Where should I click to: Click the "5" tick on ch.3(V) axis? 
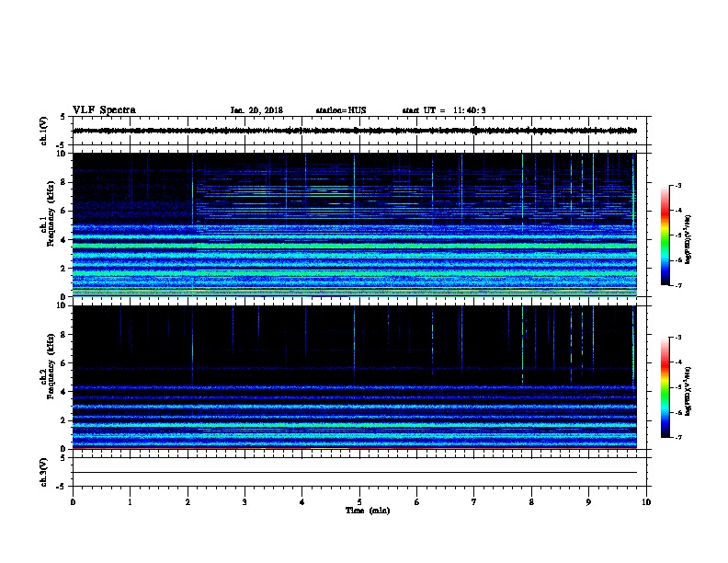click(x=63, y=458)
